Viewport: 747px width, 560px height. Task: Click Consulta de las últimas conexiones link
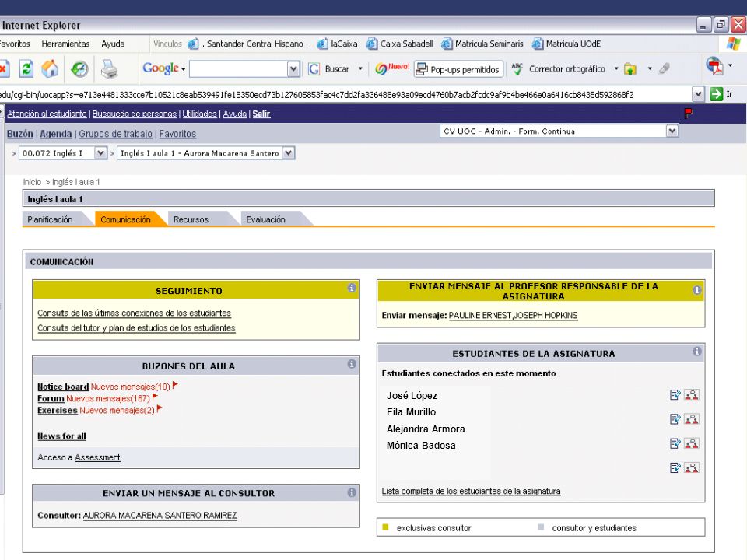tap(135, 313)
